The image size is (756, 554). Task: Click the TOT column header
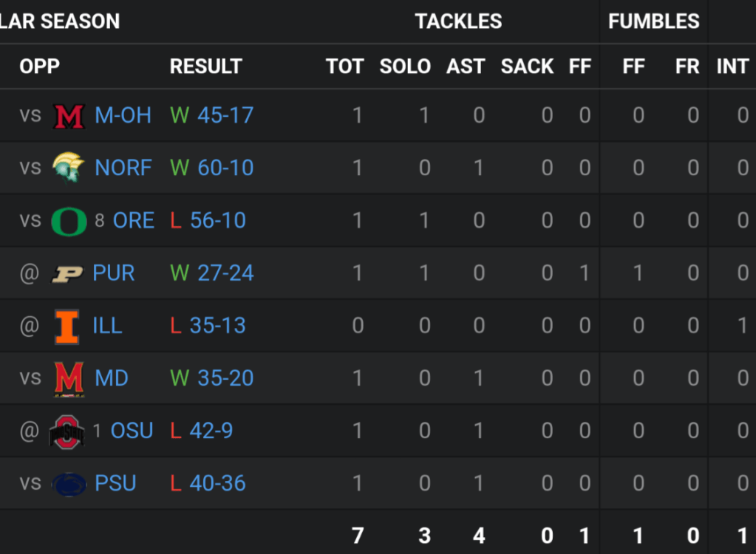click(344, 66)
